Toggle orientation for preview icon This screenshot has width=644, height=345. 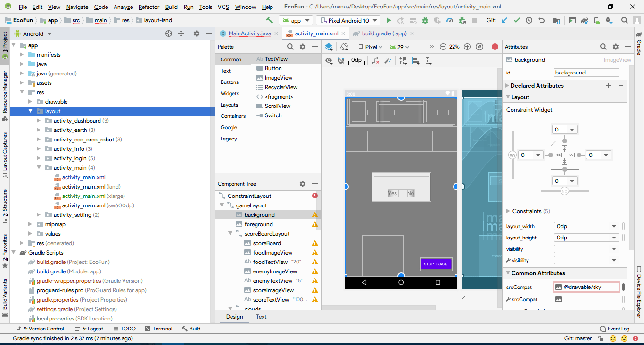click(x=345, y=47)
